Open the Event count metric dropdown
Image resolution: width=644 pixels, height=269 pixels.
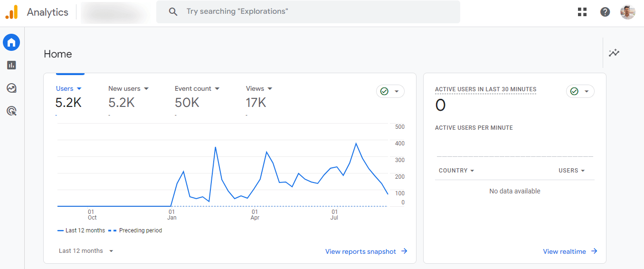coord(197,88)
